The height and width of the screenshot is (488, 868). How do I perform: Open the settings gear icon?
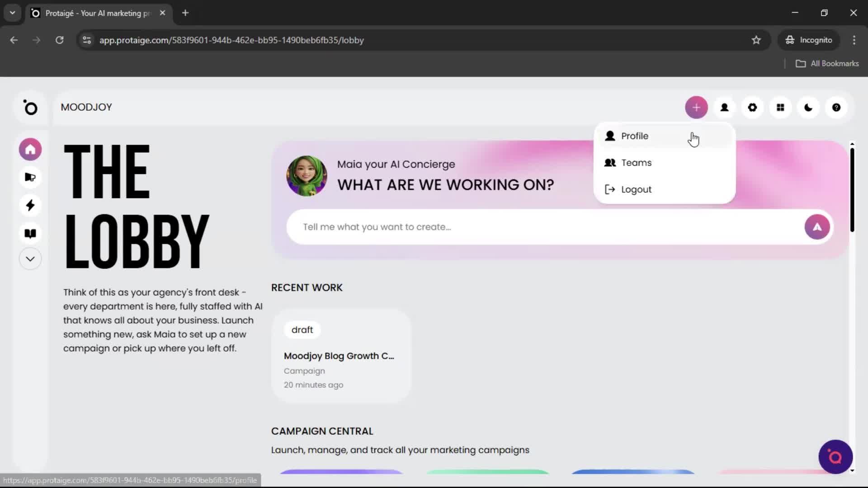coord(752,108)
